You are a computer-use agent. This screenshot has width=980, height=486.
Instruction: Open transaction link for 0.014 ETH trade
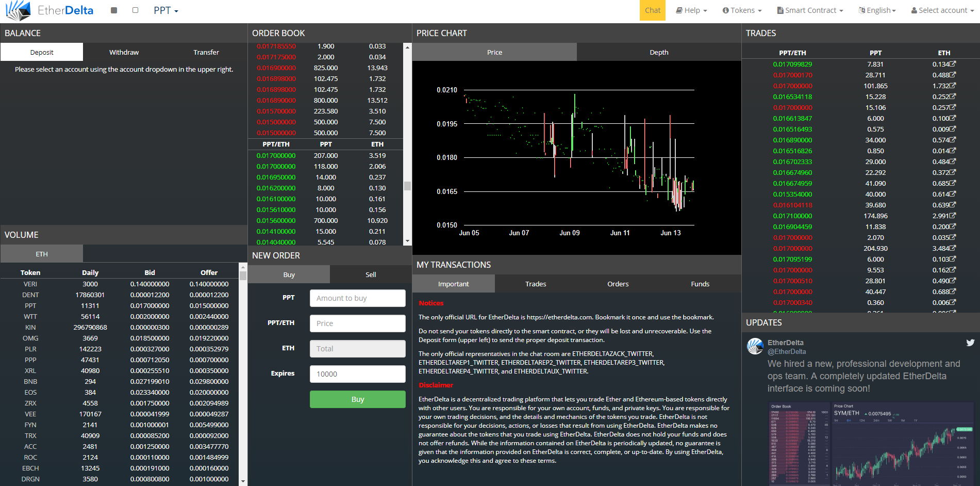pyautogui.click(x=953, y=151)
